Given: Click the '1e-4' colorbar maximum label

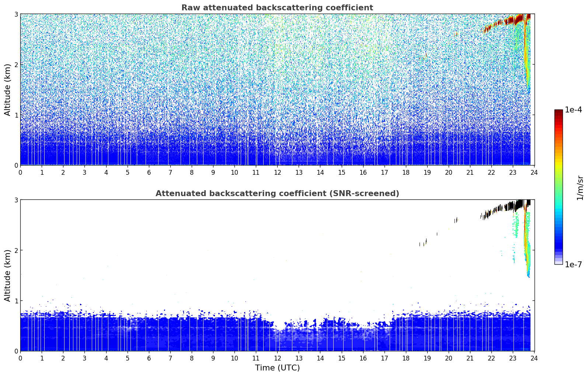Looking at the screenshot, I should tap(573, 110).
